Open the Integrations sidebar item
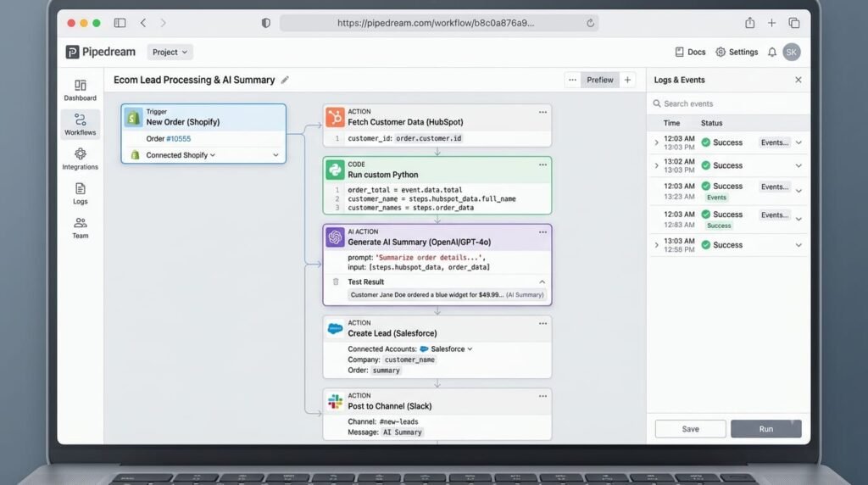This screenshot has width=868, height=485. point(80,159)
